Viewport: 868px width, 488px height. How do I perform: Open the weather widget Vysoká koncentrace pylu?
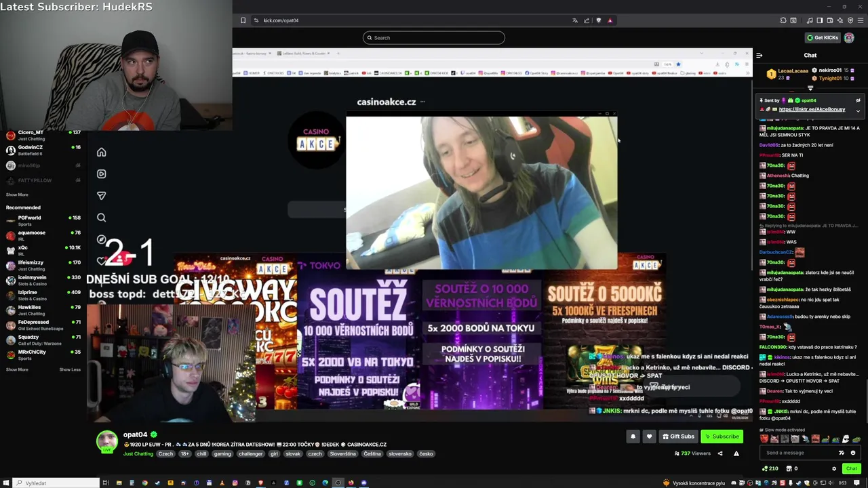point(694,483)
